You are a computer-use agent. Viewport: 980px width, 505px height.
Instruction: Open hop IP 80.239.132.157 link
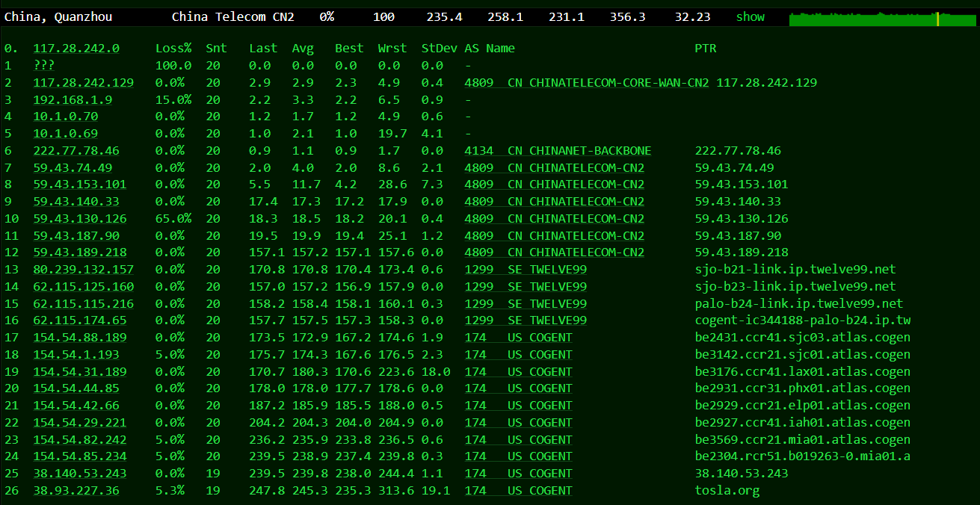point(84,269)
